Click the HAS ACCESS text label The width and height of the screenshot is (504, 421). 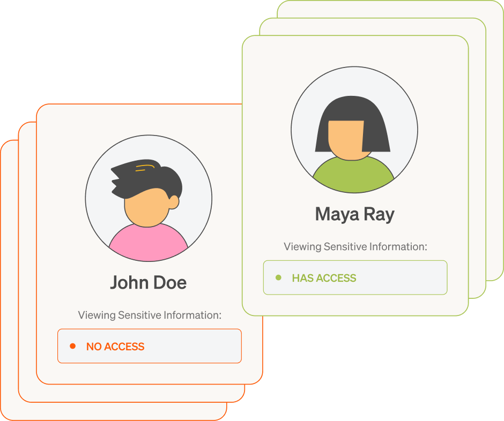pos(324,278)
